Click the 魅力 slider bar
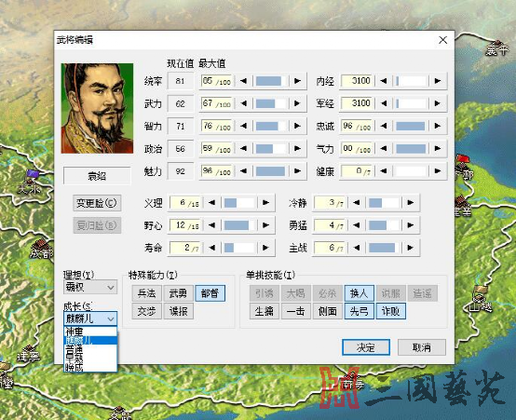This screenshot has width=516, height=420. [270, 171]
